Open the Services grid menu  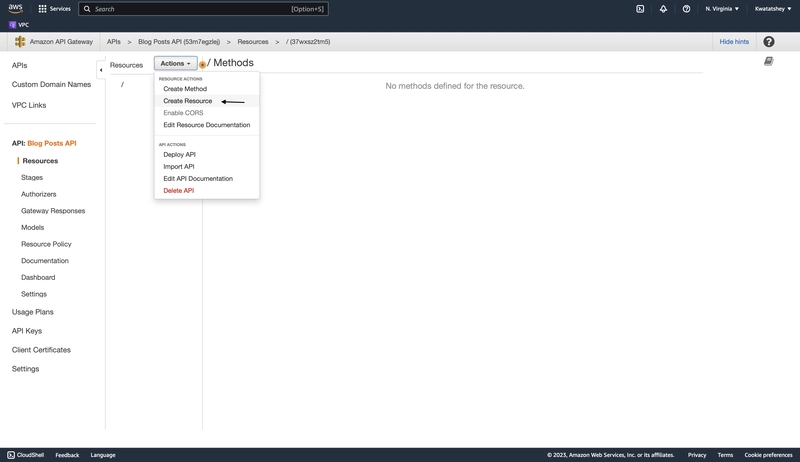click(54, 9)
